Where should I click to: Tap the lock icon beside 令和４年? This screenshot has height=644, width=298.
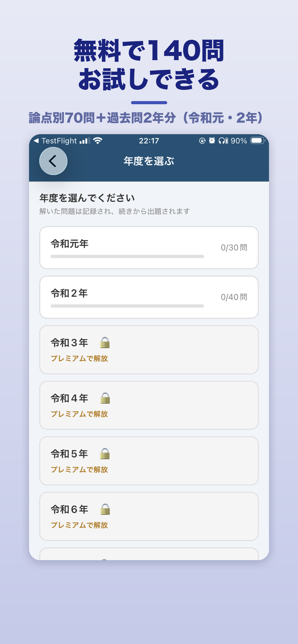[105, 398]
